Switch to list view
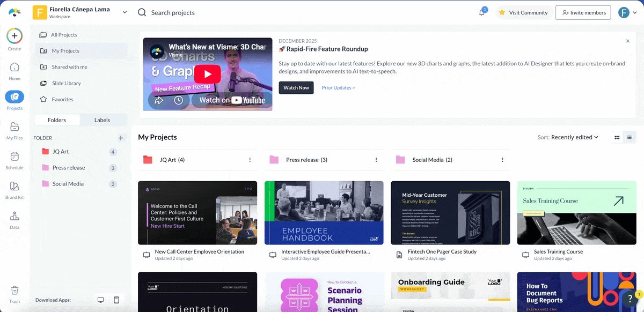Viewport: 644px width, 312px height. [630, 137]
